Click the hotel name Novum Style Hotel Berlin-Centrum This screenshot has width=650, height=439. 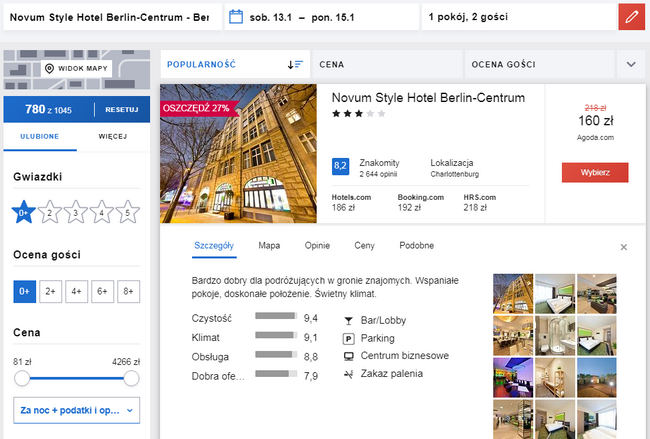[428, 98]
